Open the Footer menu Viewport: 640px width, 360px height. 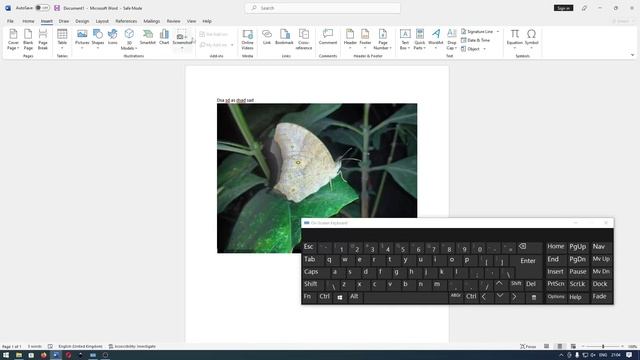coord(365,40)
